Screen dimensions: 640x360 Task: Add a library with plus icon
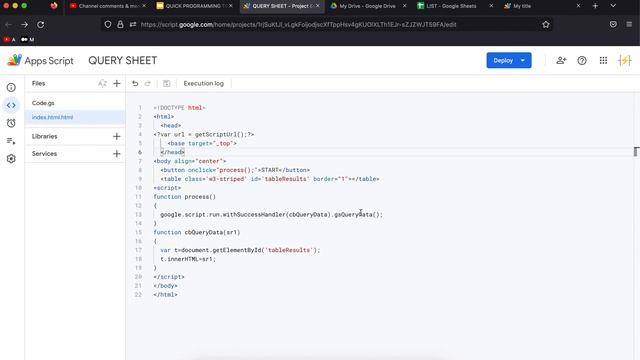point(117,136)
